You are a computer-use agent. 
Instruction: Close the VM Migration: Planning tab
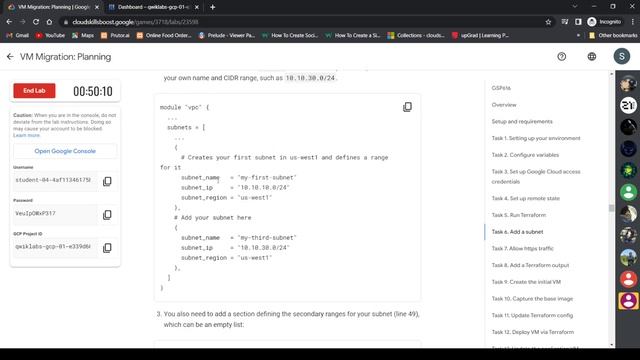[x=97, y=7]
